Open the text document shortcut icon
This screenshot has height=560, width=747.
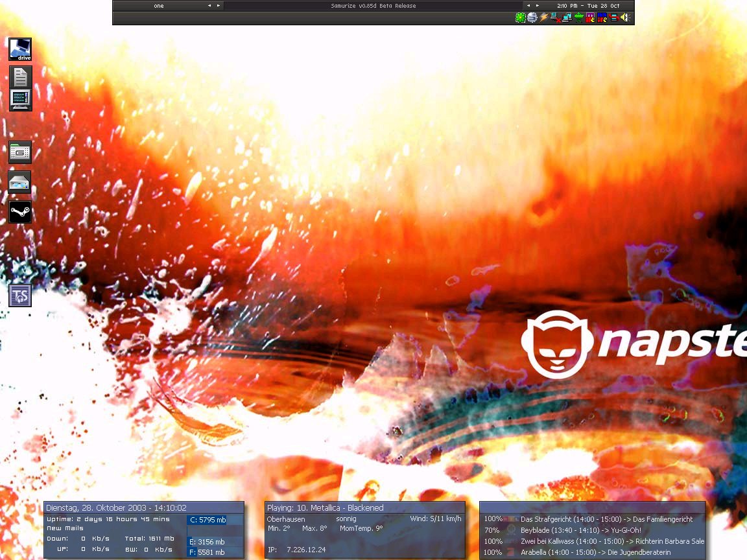tap(21, 76)
